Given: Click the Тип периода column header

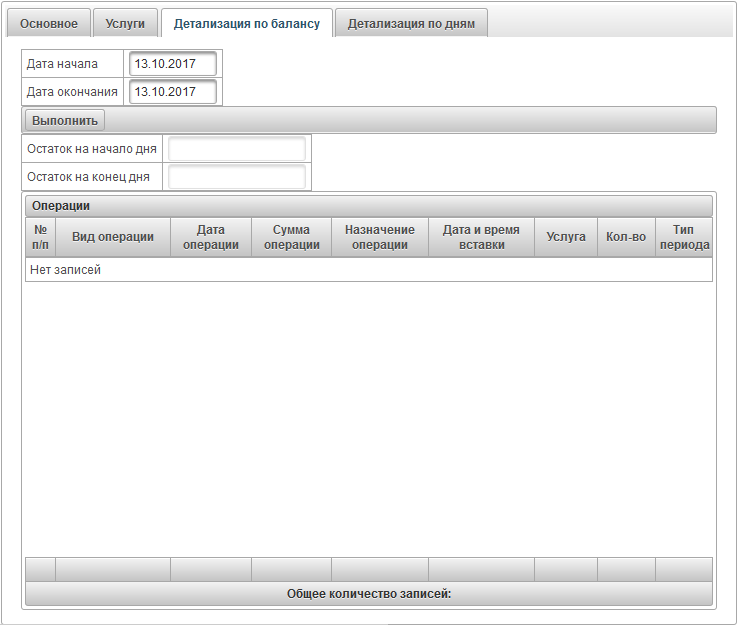Looking at the screenshot, I should point(683,237).
